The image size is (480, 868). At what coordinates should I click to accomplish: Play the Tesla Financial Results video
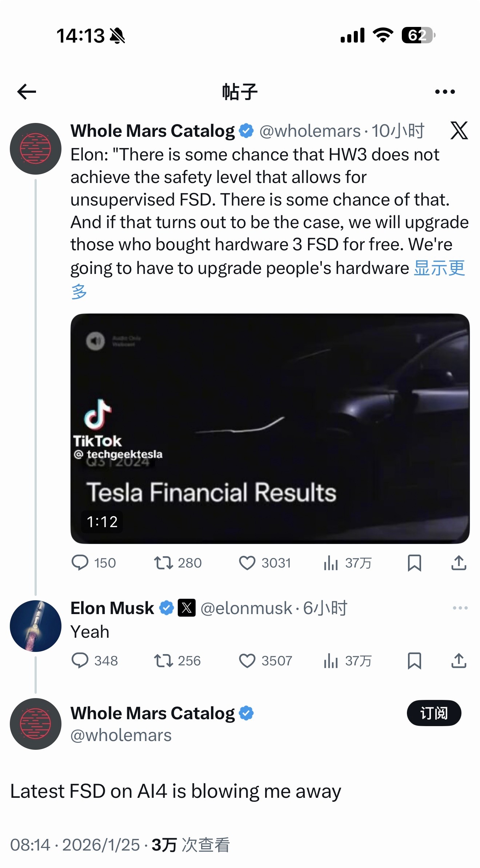tap(270, 428)
